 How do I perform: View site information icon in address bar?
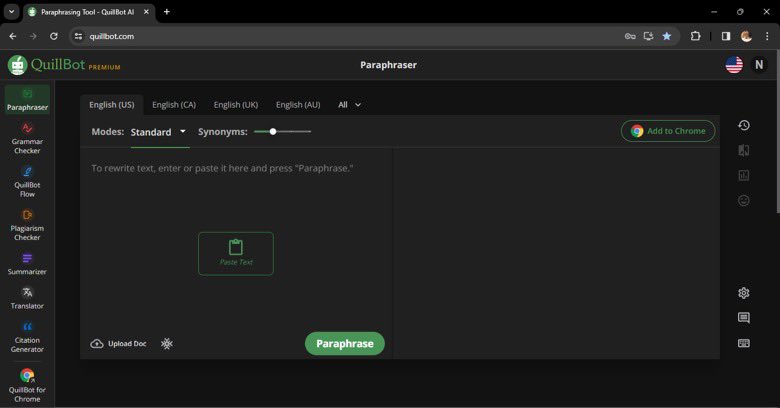coord(78,36)
